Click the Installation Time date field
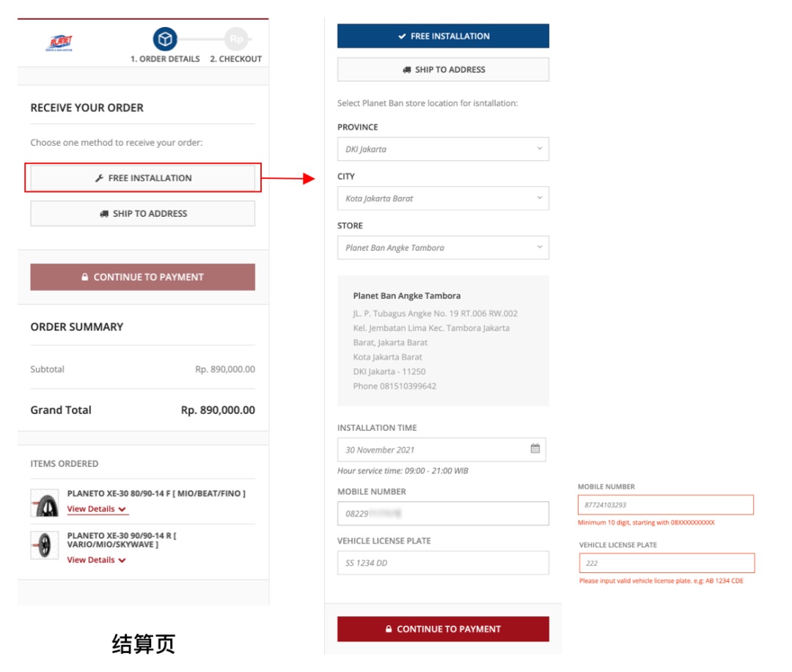This screenshot has width=792, height=672. [441, 450]
